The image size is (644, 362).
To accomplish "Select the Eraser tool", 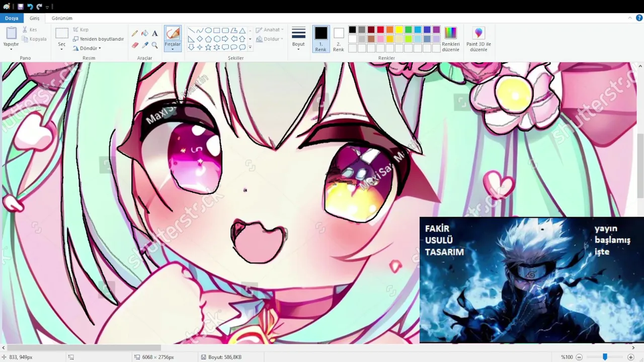I will 135,45.
